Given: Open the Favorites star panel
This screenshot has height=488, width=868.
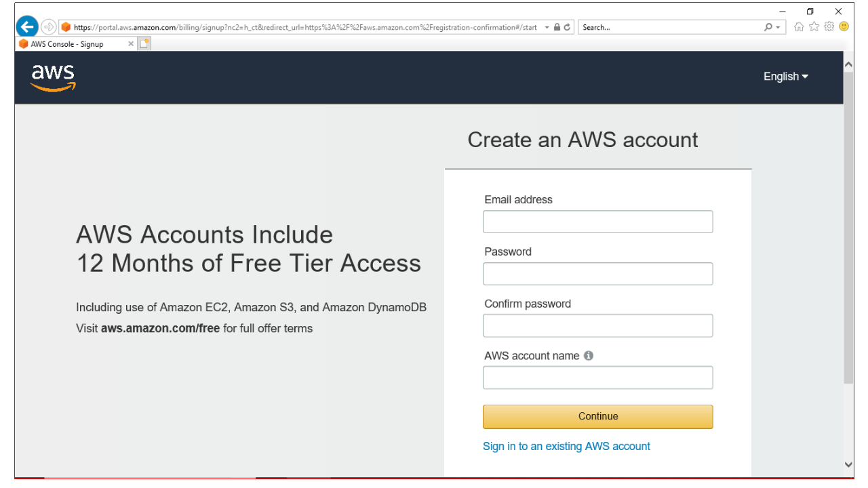Looking at the screenshot, I should pyautogui.click(x=814, y=26).
